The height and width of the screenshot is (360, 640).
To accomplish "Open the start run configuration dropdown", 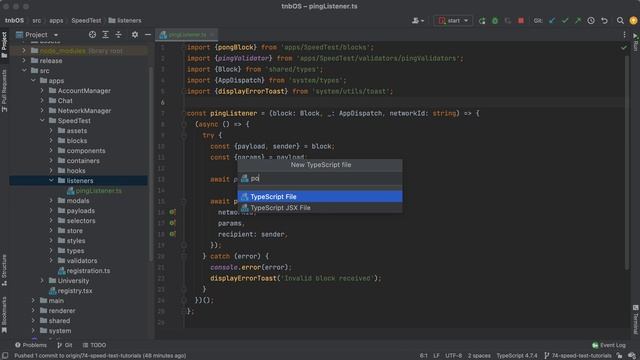I will (453, 20).
